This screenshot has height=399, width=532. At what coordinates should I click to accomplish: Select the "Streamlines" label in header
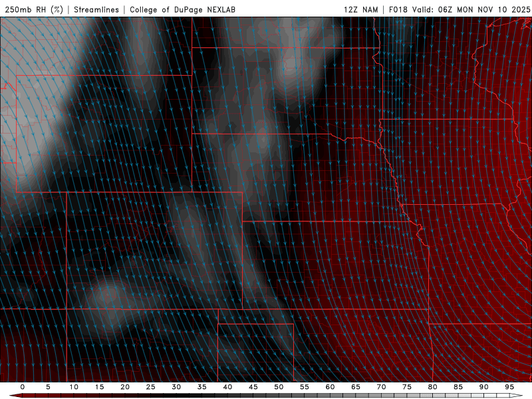tap(96, 10)
